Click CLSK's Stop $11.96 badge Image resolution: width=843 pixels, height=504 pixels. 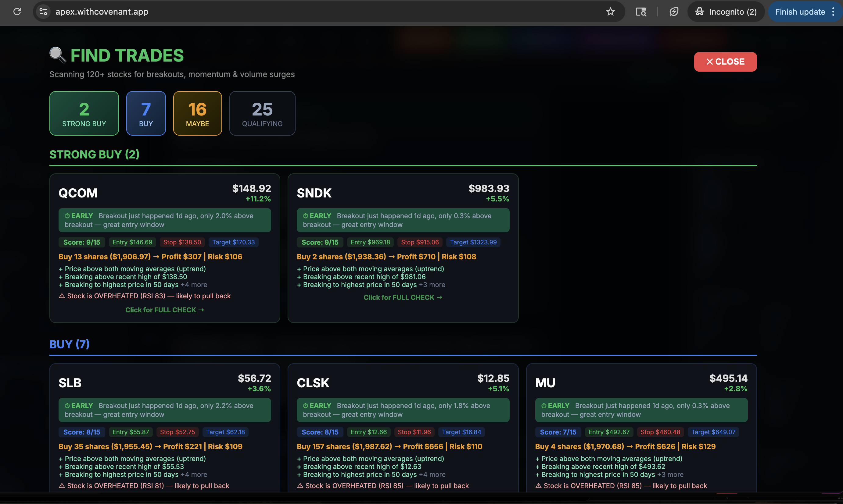[x=414, y=432]
